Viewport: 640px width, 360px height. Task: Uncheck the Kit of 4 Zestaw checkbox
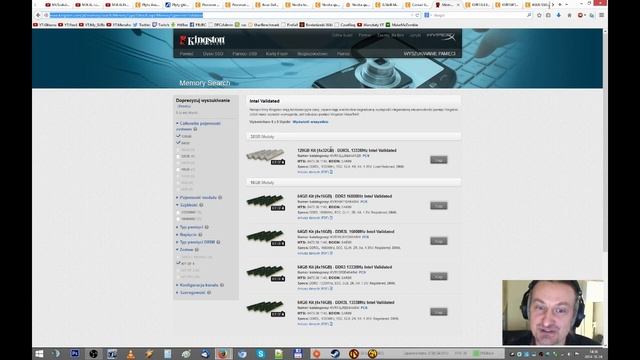[x=178, y=264]
